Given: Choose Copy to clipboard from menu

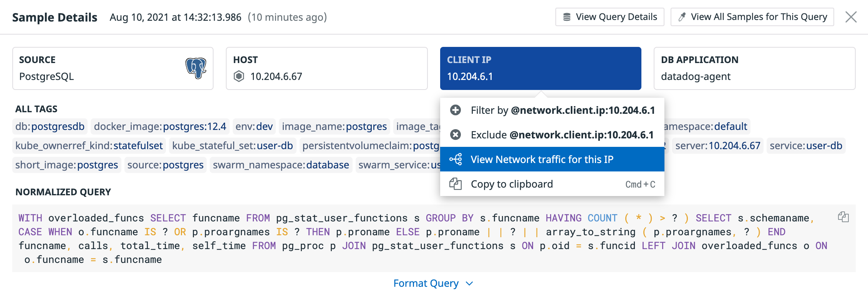Looking at the screenshot, I should [x=512, y=184].
